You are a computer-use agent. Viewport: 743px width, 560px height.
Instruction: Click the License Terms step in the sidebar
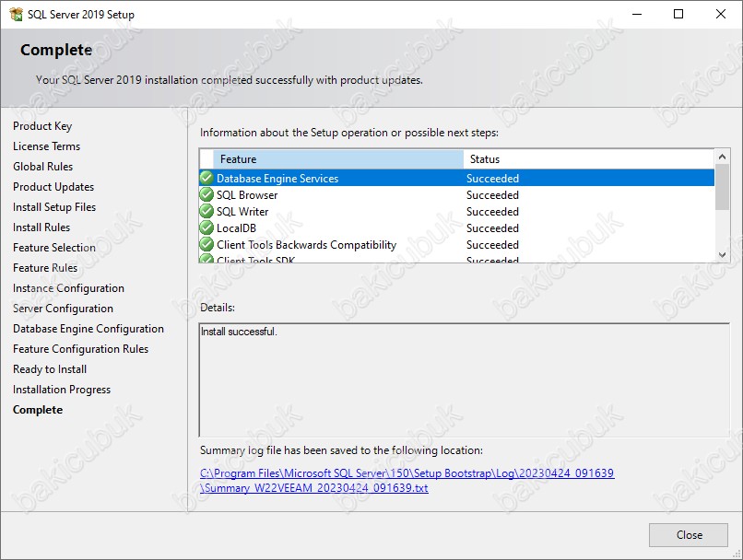click(46, 146)
